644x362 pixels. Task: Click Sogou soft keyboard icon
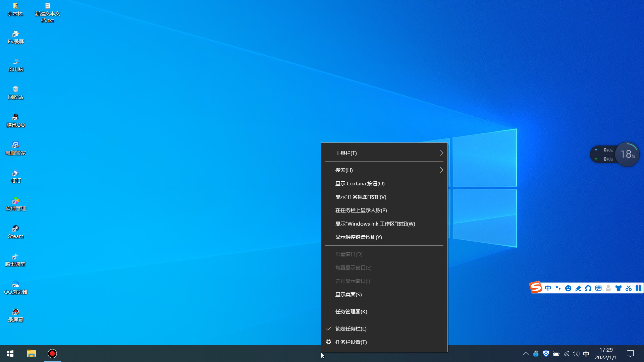[598, 288]
